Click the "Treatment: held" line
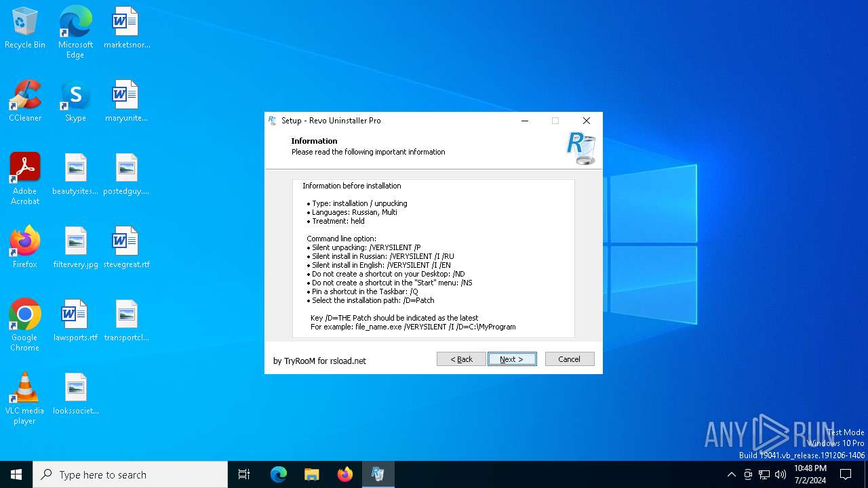Viewport: 868px width, 488px height. (336, 221)
